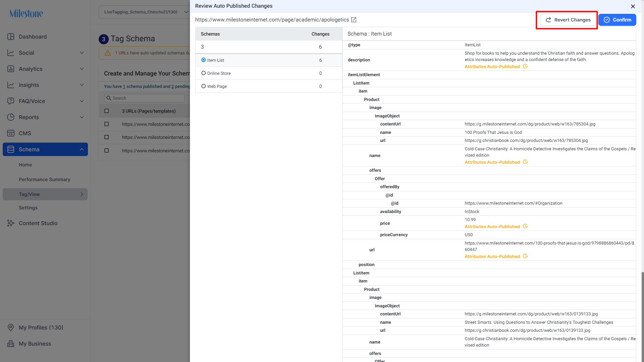Screen dimensions: 644x362
Task: Expand the Analytics menu chevron
Action: (x=82, y=69)
